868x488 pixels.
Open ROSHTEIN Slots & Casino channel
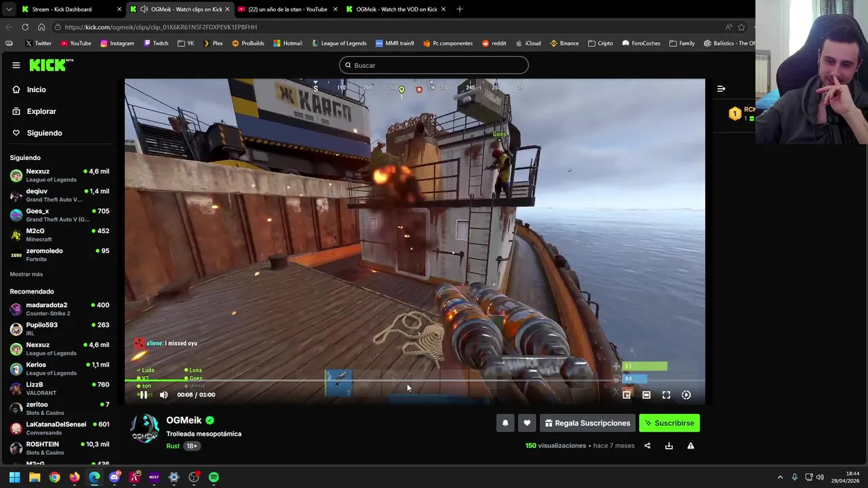pyautogui.click(x=60, y=448)
